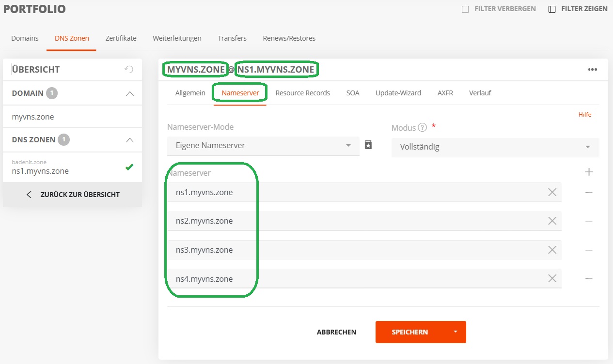The width and height of the screenshot is (613, 364).
Task: Click into the ns1.myvns.zone input field
Action: point(364,192)
